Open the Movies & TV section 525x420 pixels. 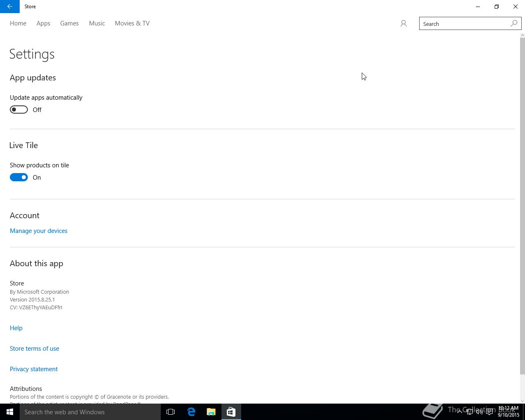coord(132,23)
